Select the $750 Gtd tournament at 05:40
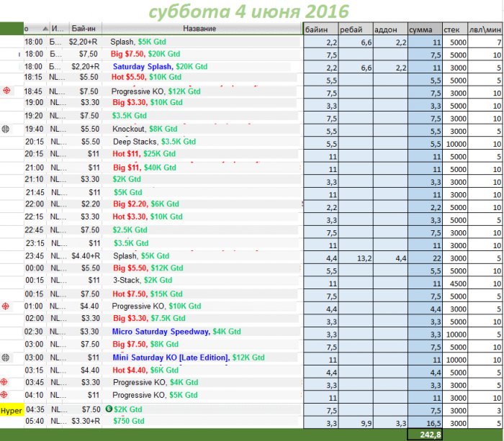 point(129,421)
